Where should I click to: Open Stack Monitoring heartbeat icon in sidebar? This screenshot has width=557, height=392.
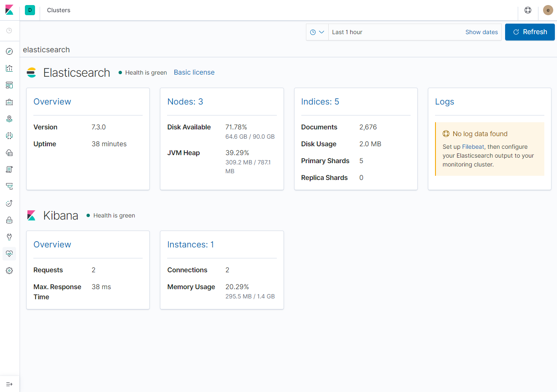9,254
